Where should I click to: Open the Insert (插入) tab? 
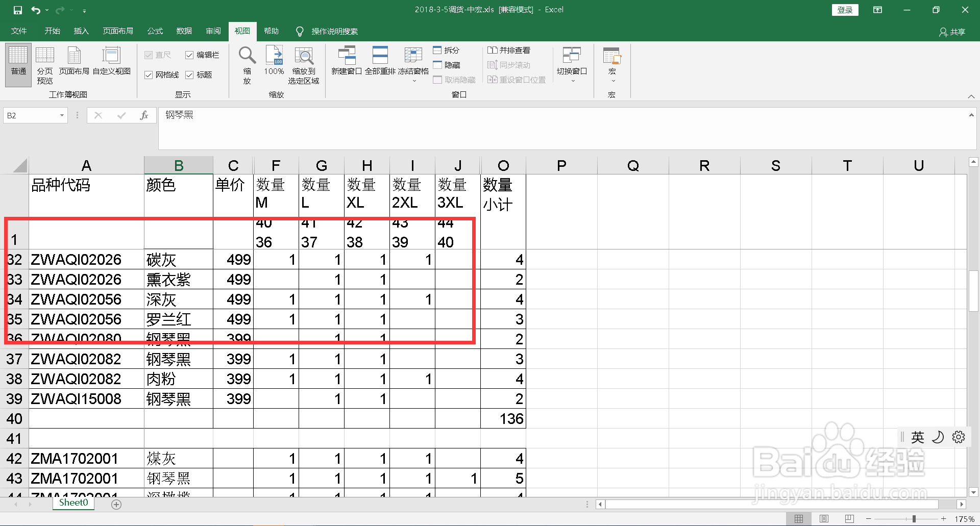pyautogui.click(x=81, y=31)
